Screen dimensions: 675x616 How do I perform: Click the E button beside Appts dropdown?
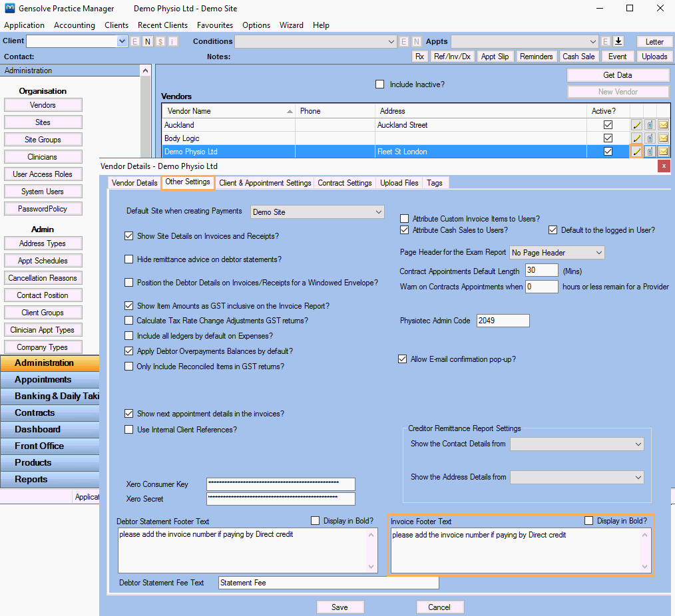click(x=605, y=41)
